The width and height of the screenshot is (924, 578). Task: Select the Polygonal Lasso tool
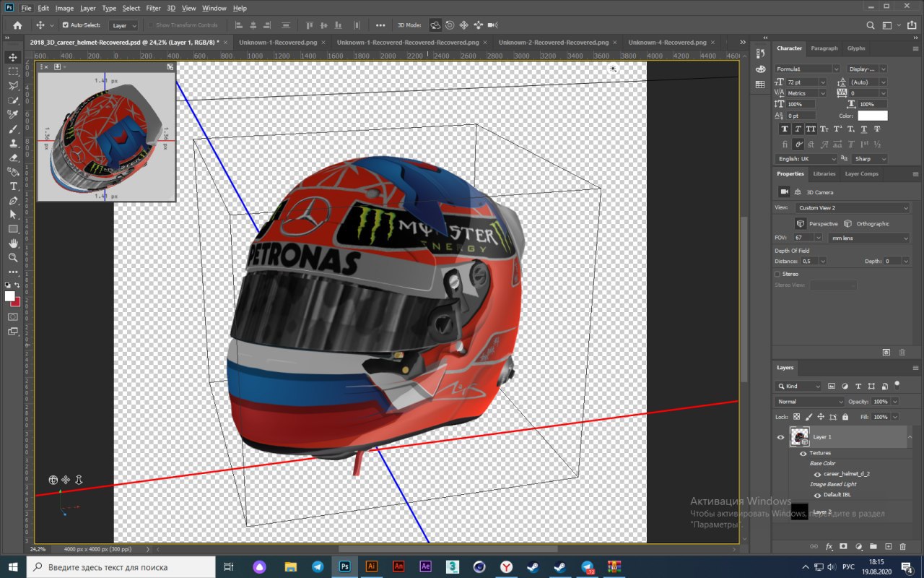click(x=13, y=86)
